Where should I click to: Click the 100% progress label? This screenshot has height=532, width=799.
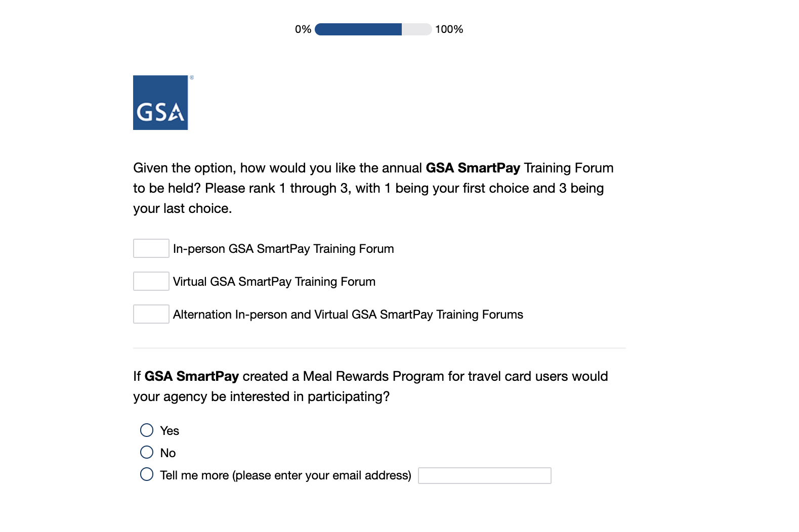(449, 29)
